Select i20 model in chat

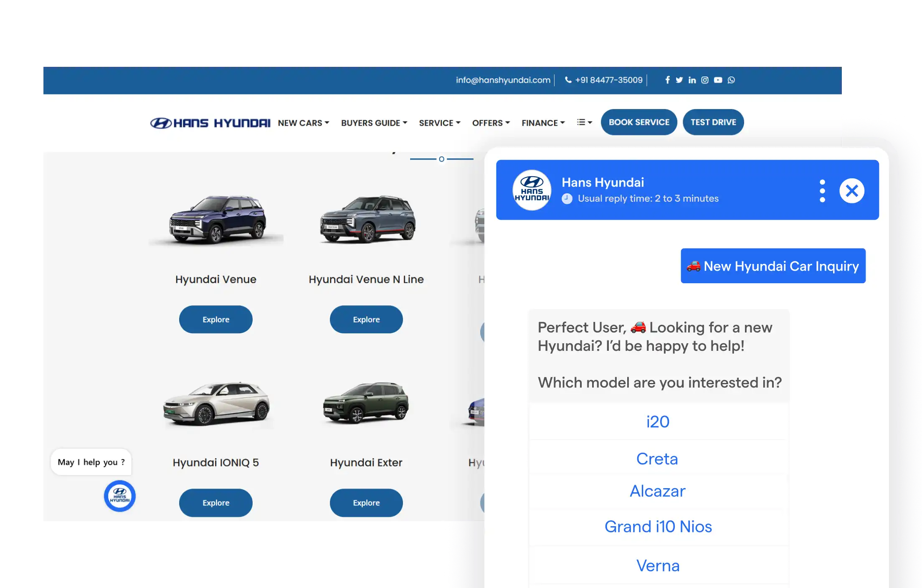(x=658, y=421)
